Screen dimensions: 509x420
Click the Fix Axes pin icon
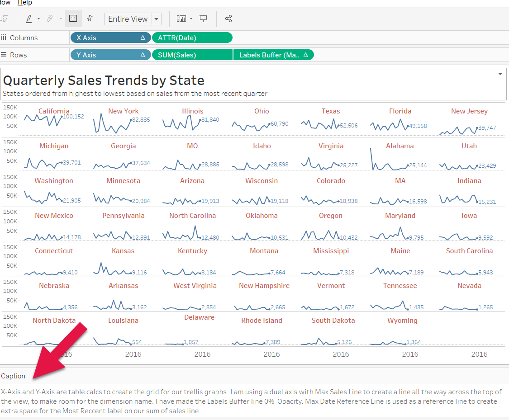click(90, 19)
